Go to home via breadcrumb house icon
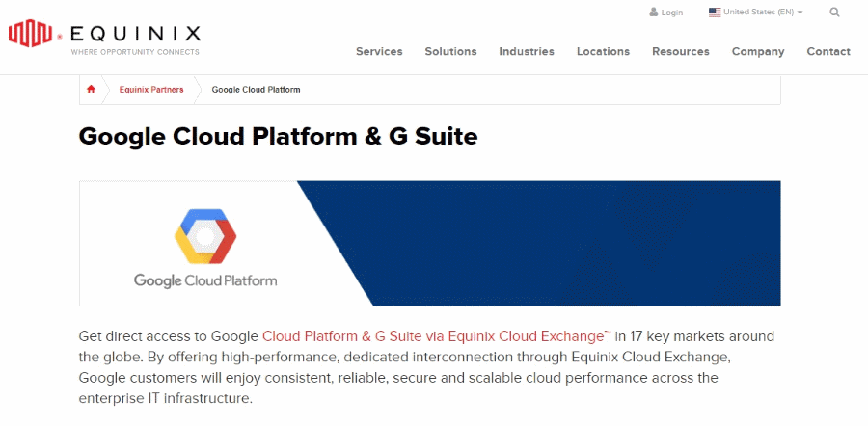Image resolution: width=868 pixels, height=426 pixels. (91, 89)
